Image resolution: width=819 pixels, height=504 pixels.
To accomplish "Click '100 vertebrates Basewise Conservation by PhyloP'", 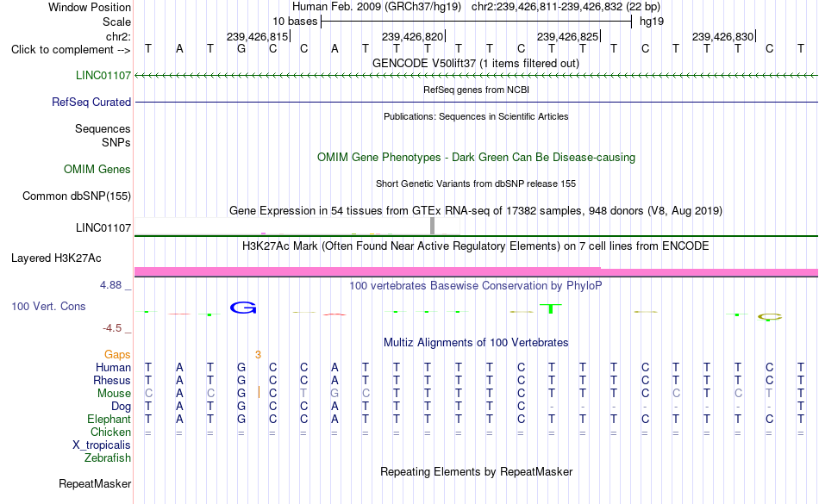I will tap(476, 285).
